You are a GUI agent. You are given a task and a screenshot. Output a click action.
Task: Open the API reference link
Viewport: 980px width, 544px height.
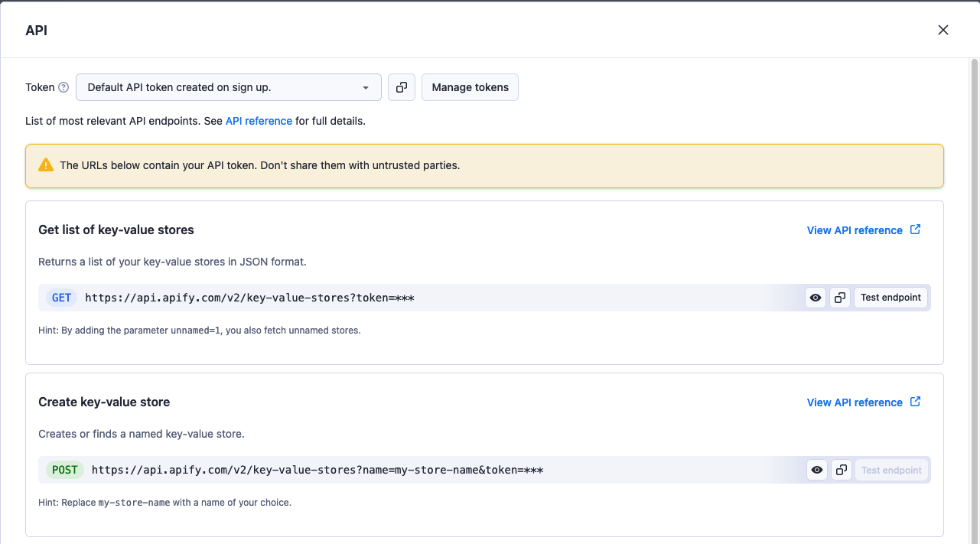click(x=259, y=121)
